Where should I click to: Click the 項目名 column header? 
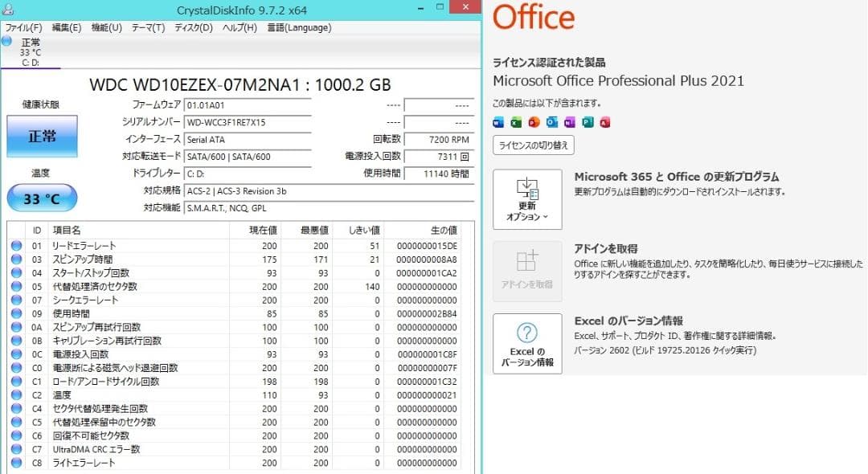click(138, 230)
